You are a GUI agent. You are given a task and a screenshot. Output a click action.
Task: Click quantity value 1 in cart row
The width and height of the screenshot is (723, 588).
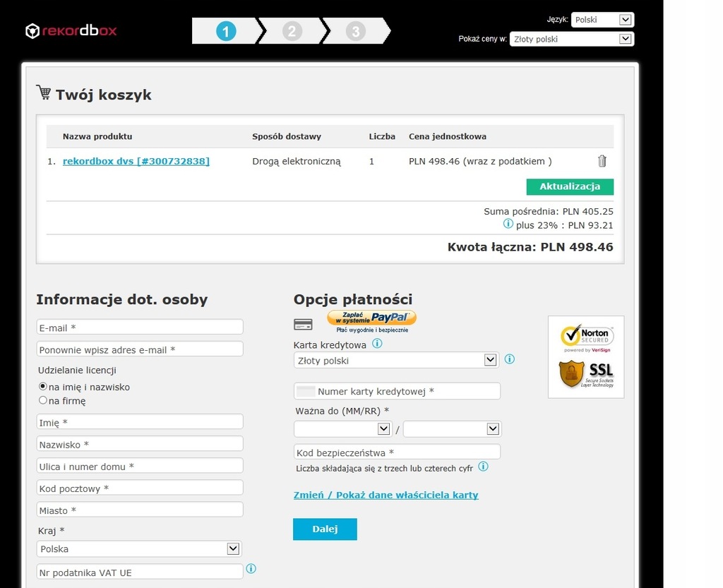click(371, 161)
